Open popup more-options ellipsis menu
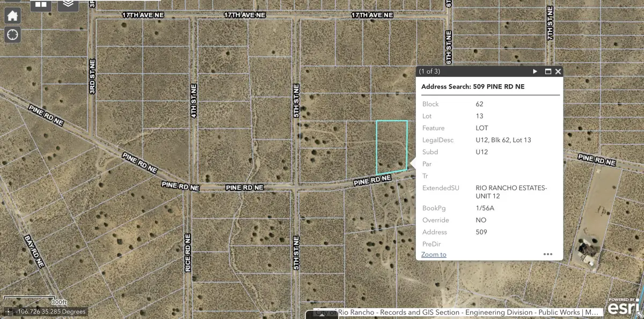 tap(548, 254)
